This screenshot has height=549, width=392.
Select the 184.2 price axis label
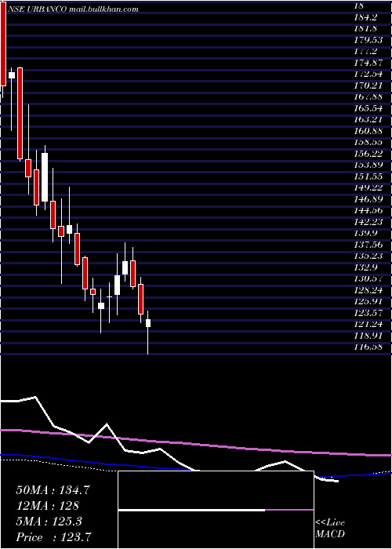[366, 16]
